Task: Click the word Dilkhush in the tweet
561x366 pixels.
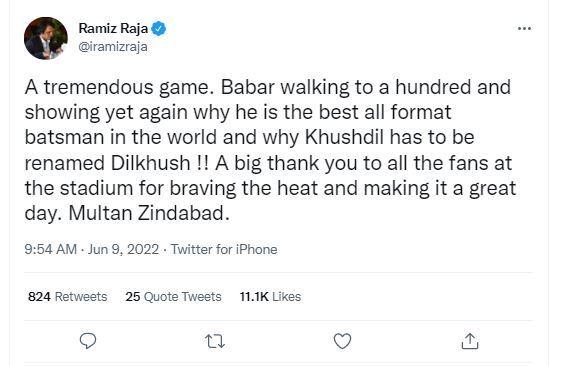Action: [150, 163]
